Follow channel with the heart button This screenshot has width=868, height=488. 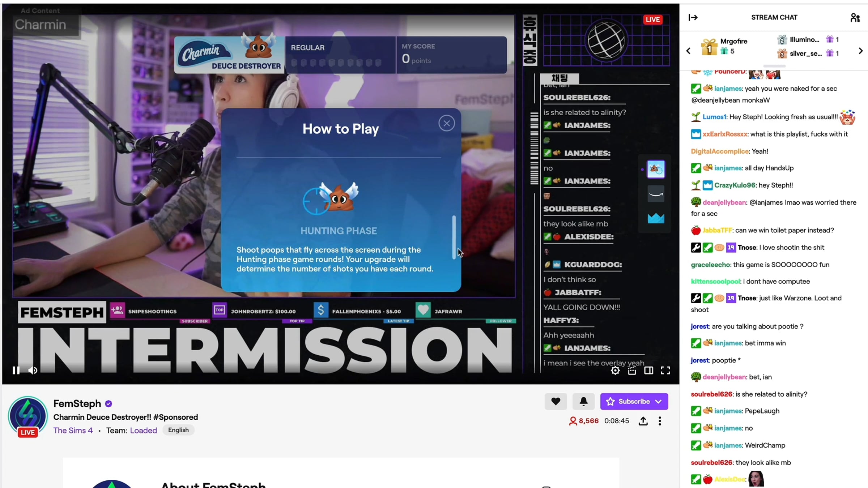(556, 401)
